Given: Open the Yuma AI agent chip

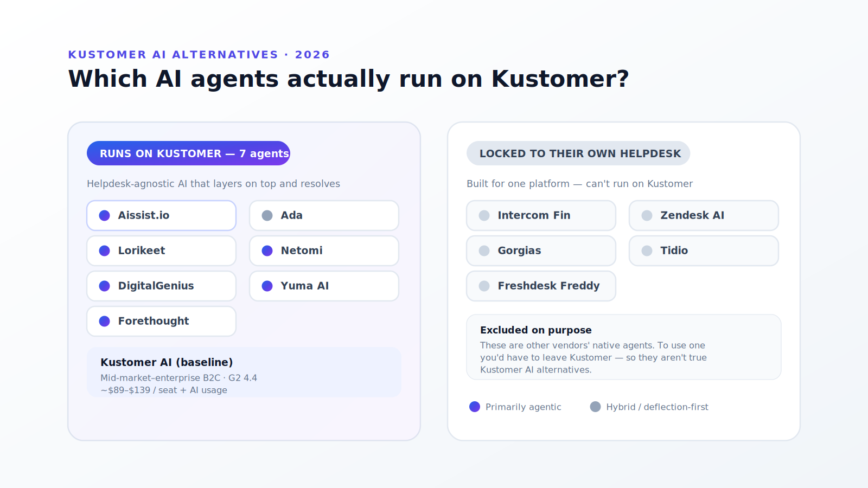Looking at the screenshot, I should 324,286.
